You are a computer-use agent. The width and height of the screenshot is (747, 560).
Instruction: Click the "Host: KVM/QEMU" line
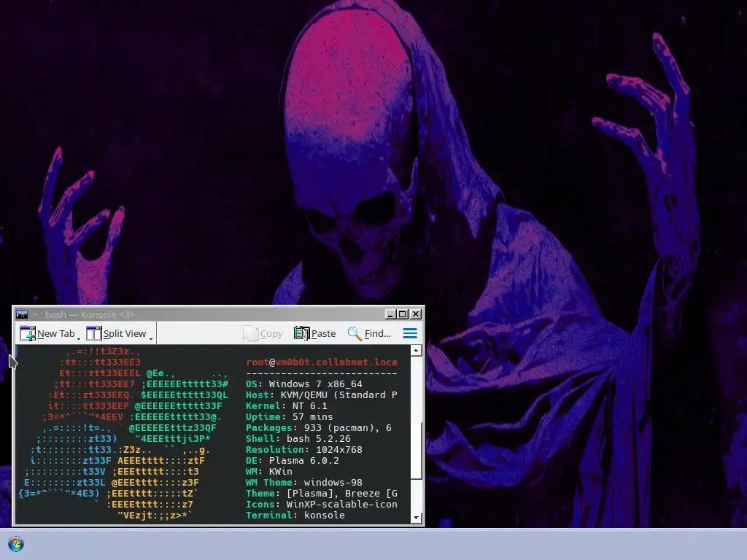(322, 394)
